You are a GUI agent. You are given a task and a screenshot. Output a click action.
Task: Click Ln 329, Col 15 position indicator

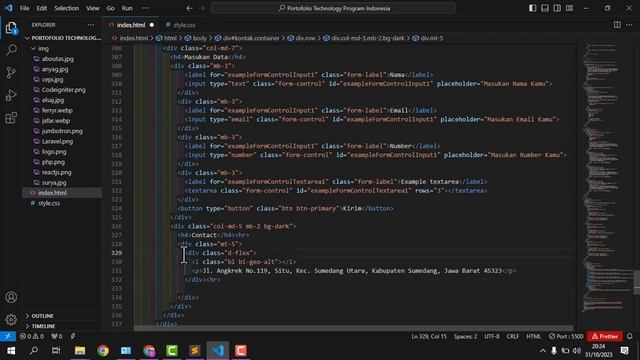(x=429, y=336)
